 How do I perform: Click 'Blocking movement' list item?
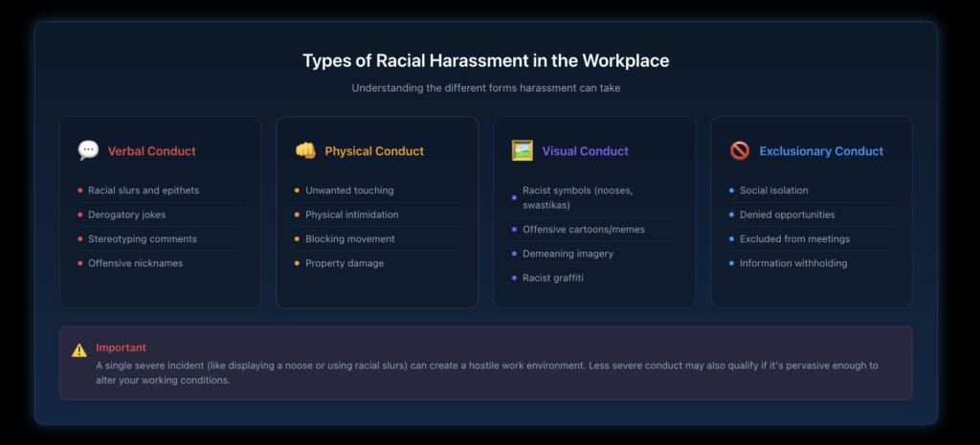point(377,238)
